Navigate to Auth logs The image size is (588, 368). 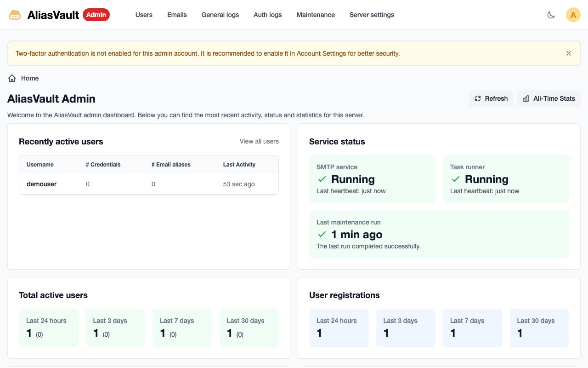point(268,15)
